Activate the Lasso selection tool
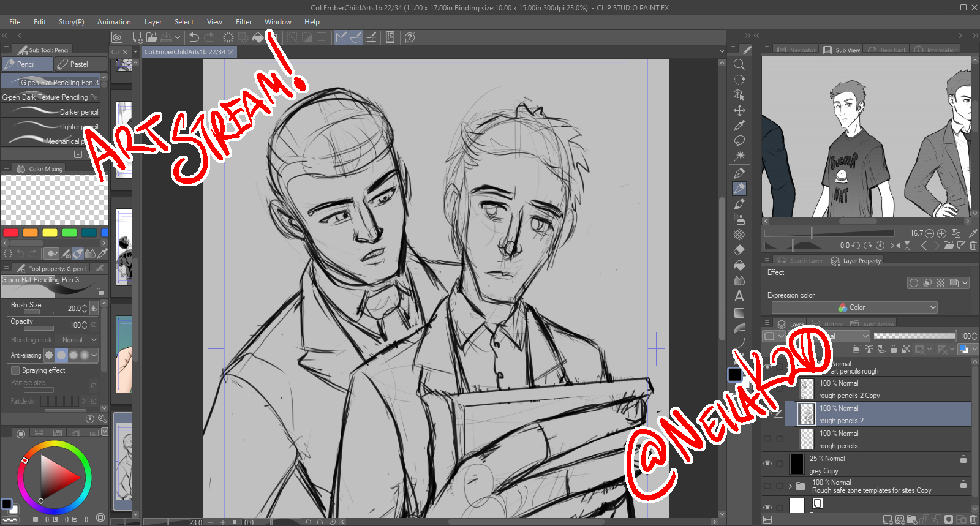This screenshot has height=526, width=980. pos(739,141)
